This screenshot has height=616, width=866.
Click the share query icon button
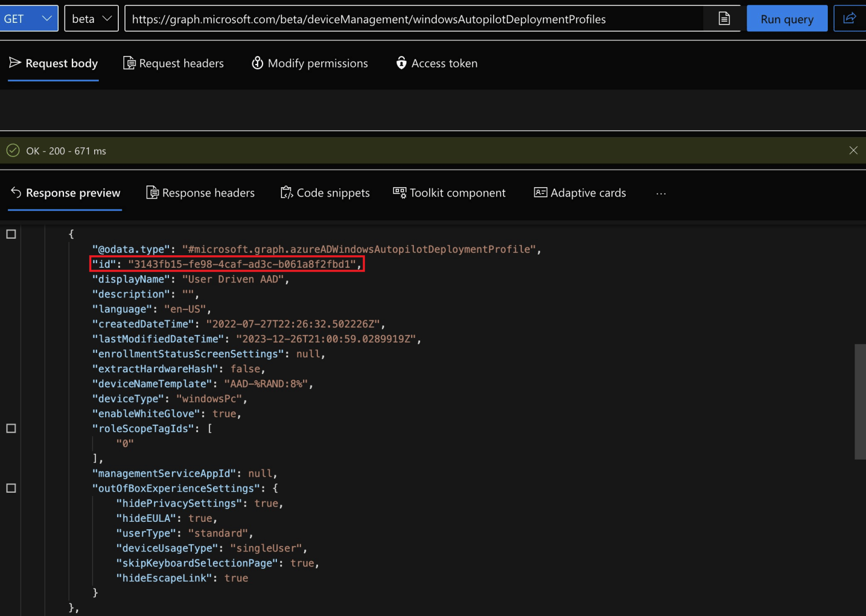pos(849,18)
